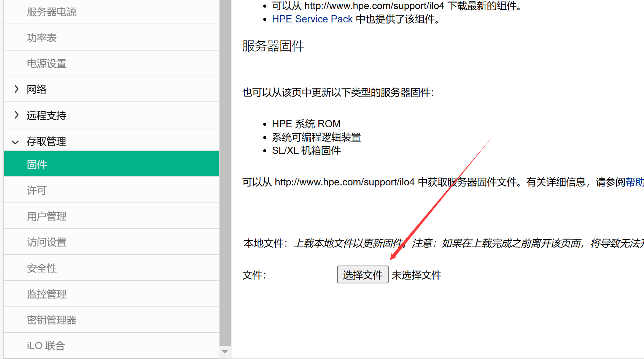The height and width of the screenshot is (359, 644).
Task: Open the 访问设置 page
Action: coord(46,242)
